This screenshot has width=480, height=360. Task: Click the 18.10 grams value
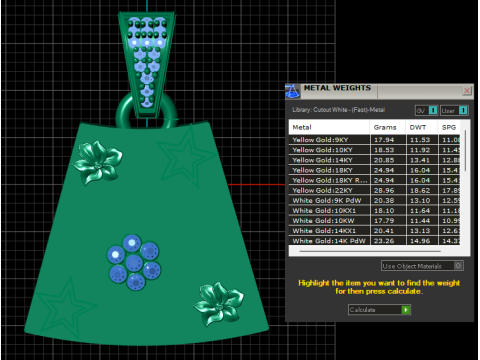point(384,211)
